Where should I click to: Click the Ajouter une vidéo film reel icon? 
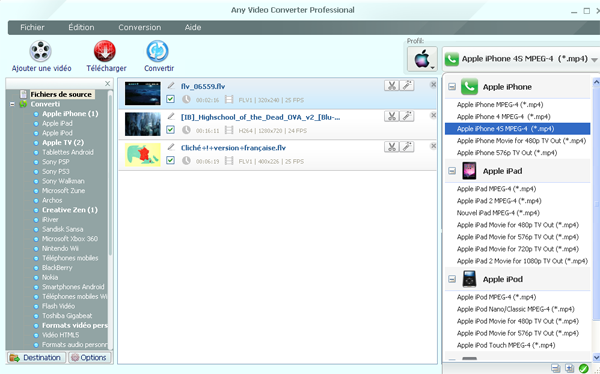pyautogui.click(x=41, y=51)
